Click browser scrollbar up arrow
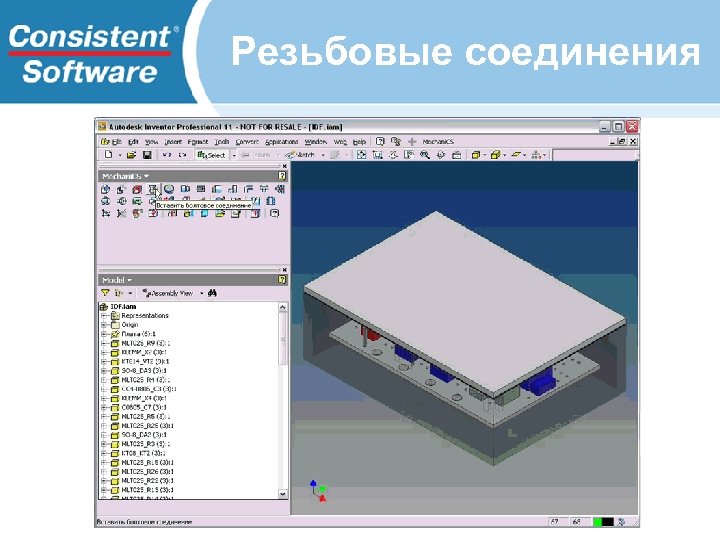The image size is (720, 540). pyautogui.click(x=283, y=307)
